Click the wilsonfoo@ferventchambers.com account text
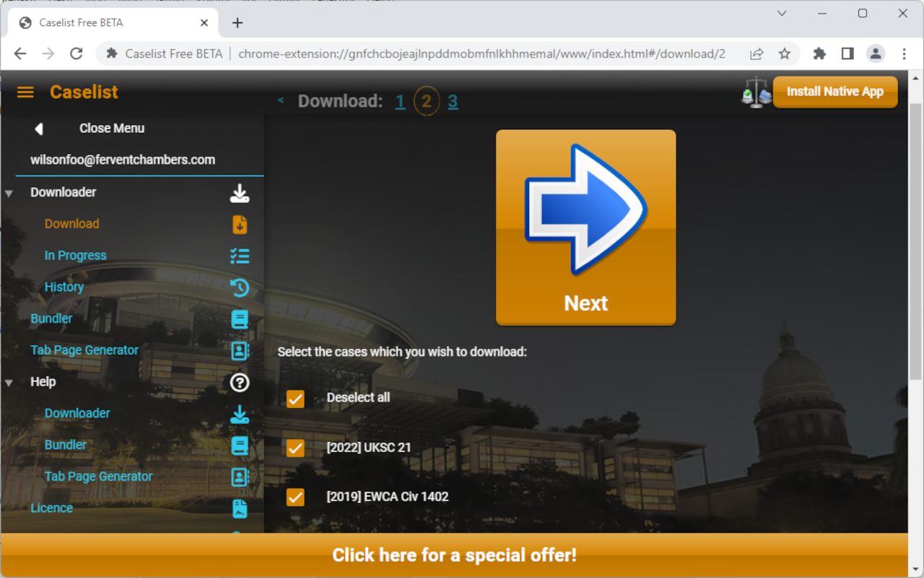 [123, 160]
